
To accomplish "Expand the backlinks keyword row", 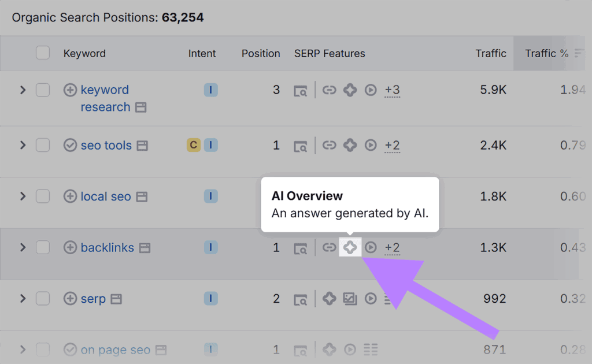I will [23, 247].
